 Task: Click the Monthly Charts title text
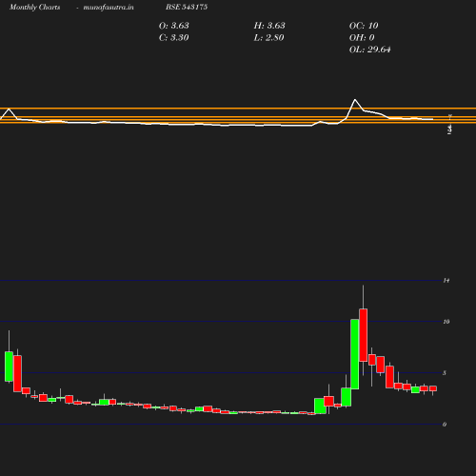click(x=34, y=7)
